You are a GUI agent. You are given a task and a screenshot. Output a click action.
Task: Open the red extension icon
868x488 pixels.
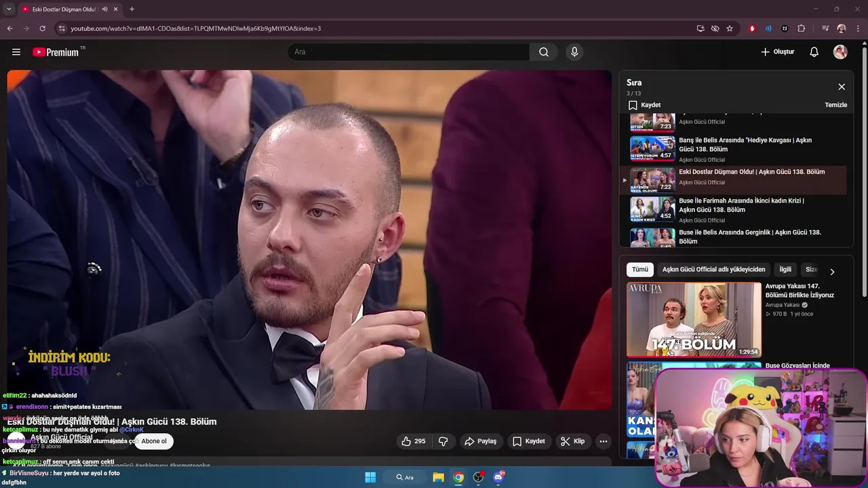click(752, 28)
